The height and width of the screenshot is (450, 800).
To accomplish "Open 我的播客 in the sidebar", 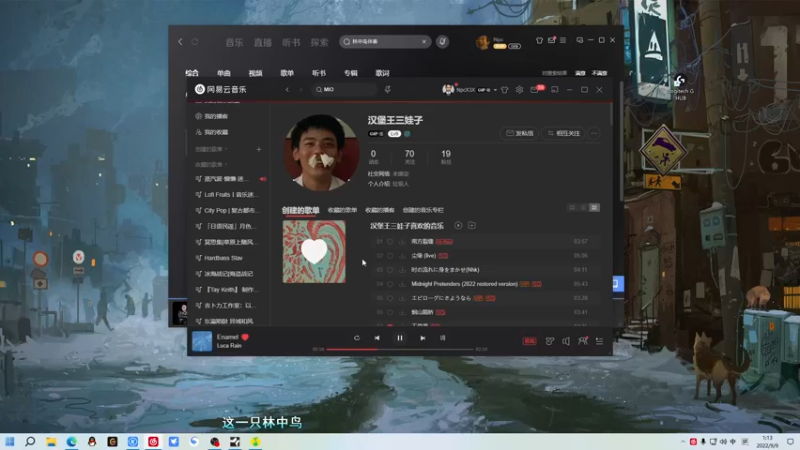I will [212, 116].
